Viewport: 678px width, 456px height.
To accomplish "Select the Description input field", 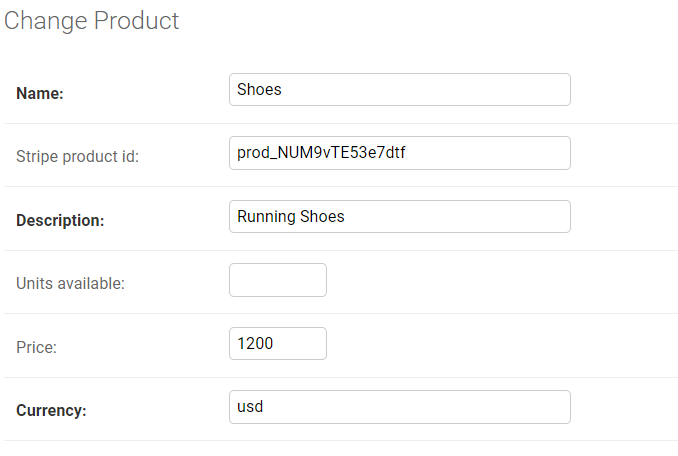I will pos(400,217).
